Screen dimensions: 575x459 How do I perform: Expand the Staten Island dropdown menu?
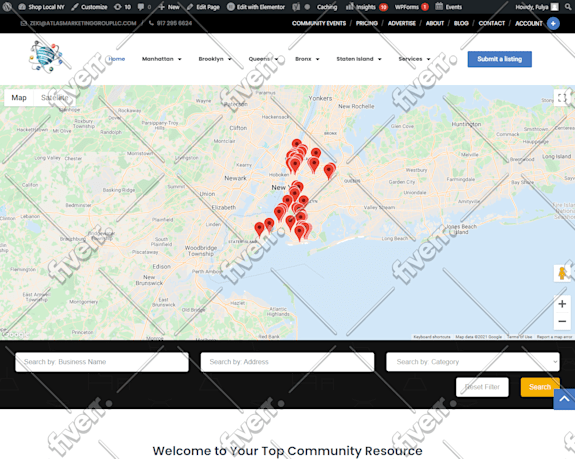[x=359, y=59]
